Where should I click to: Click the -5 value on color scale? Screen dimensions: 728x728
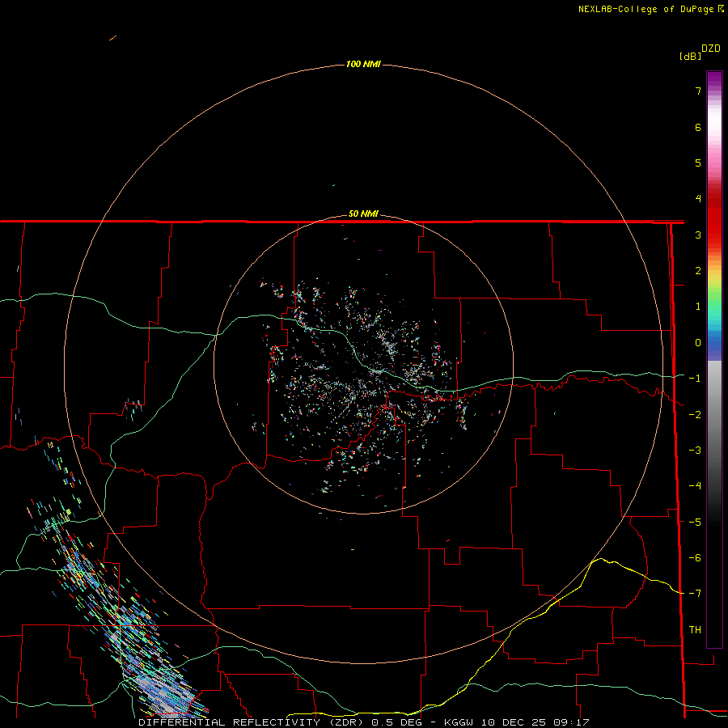[695, 523]
